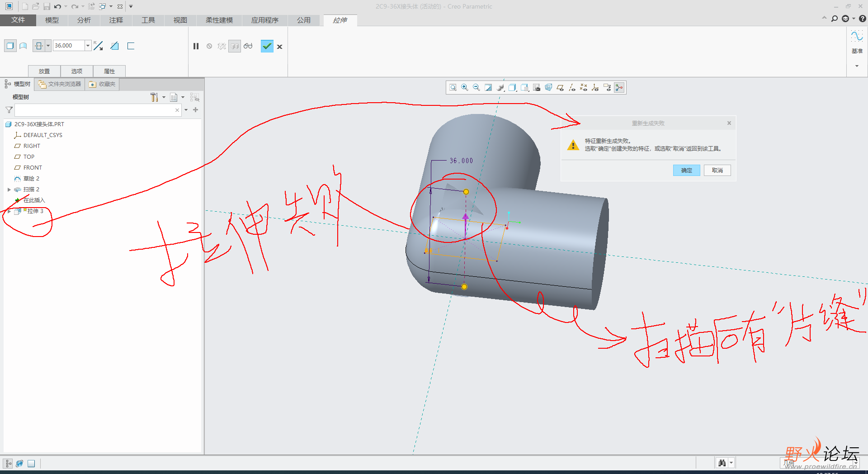Toggle point display visibility icon
868x474 pixels.
[583, 87]
